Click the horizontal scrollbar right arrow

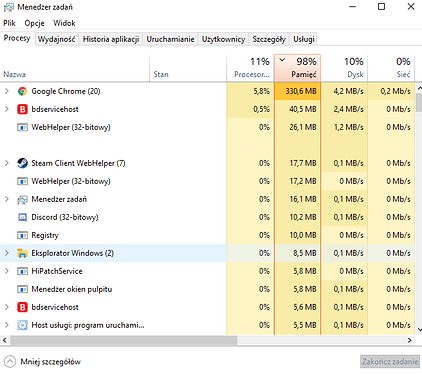tap(410, 340)
